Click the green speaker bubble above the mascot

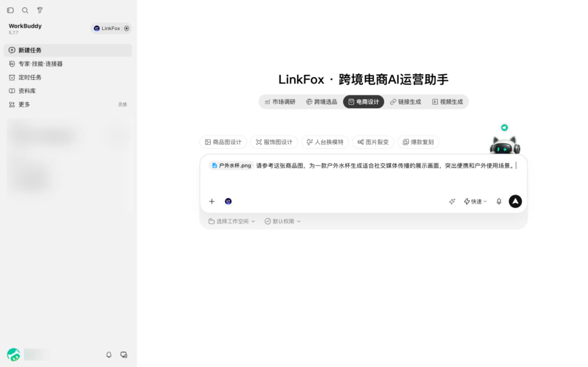(x=505, y=128)
